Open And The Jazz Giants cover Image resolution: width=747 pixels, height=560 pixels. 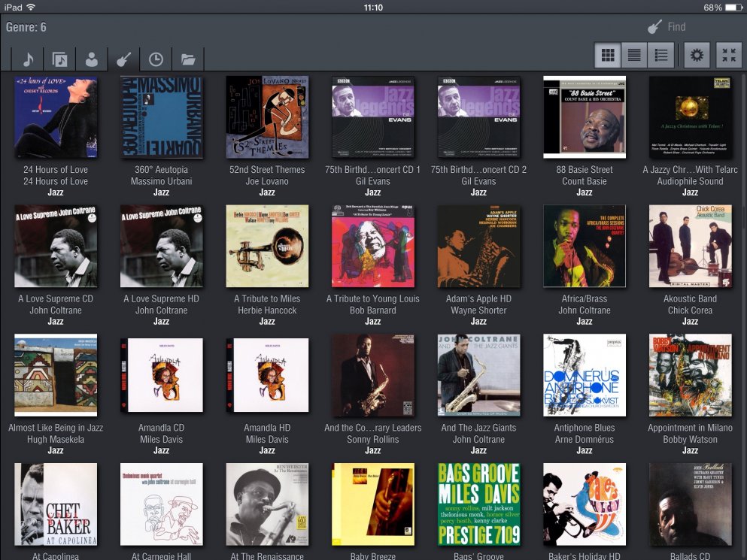[478, 375]
